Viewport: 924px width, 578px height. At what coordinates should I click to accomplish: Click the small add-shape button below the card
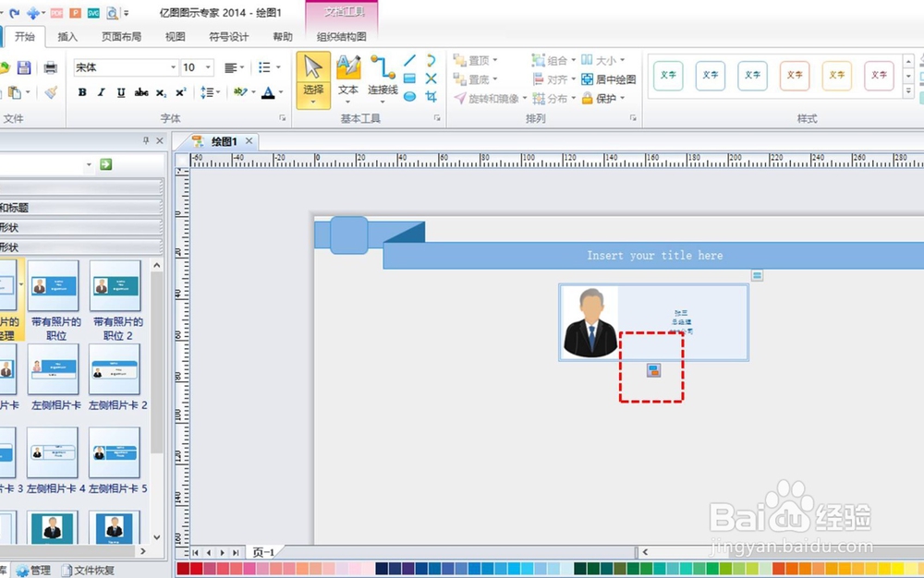click(x=653, y=370)
